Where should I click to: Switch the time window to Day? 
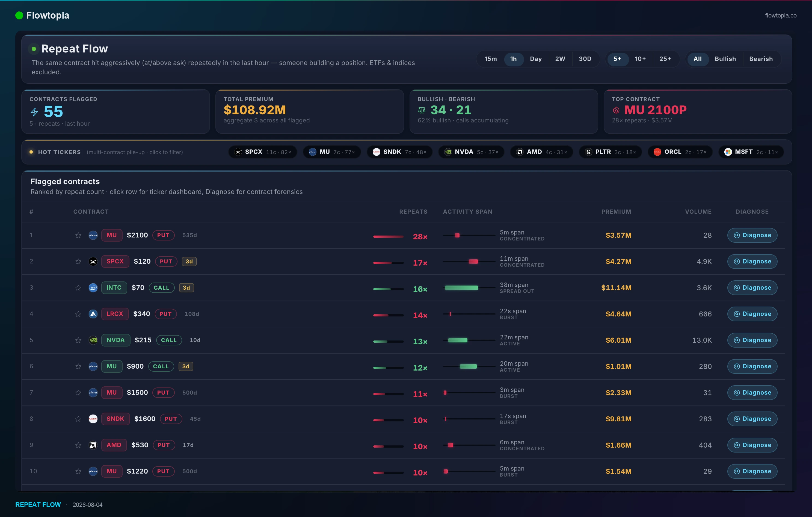pyautogui.click(x=536, y=59)
